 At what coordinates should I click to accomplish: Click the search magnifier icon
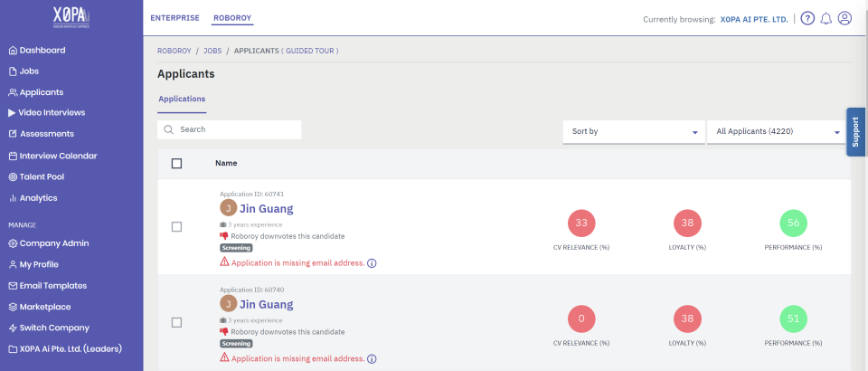(x=168, y=129)
